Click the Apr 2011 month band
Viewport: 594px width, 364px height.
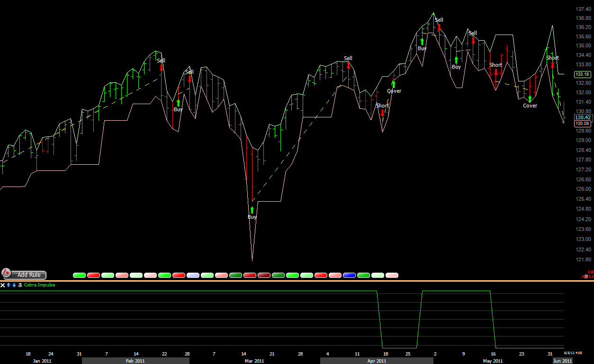377,361
